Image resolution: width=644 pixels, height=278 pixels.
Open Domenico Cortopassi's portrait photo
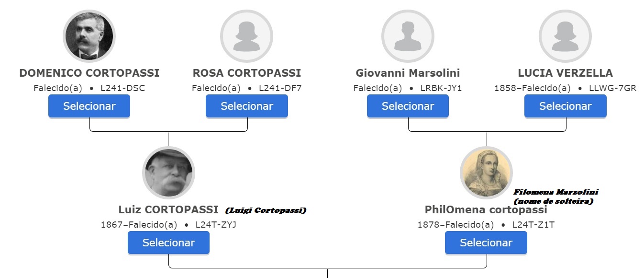click(89, 35)
